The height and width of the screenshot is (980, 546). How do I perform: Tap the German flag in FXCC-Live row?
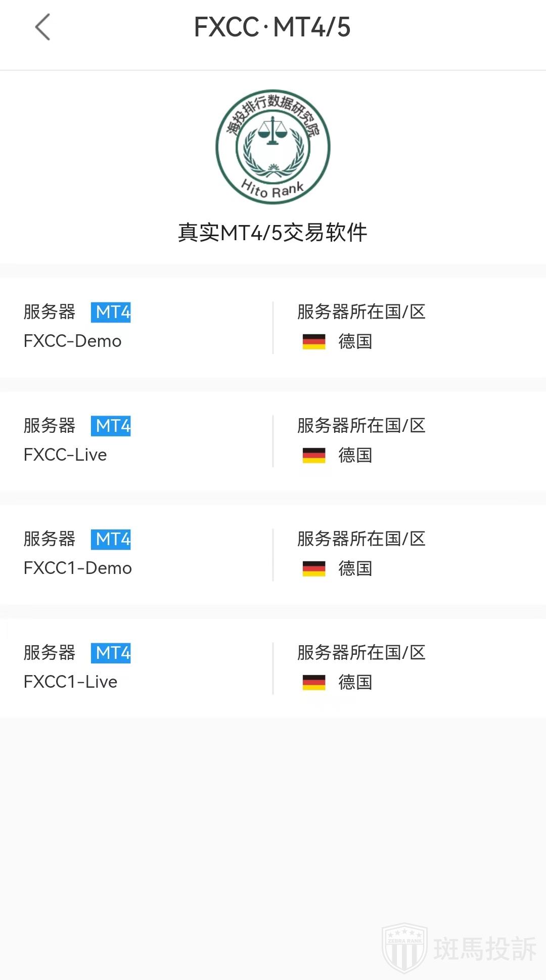click(x=314, y=456)
